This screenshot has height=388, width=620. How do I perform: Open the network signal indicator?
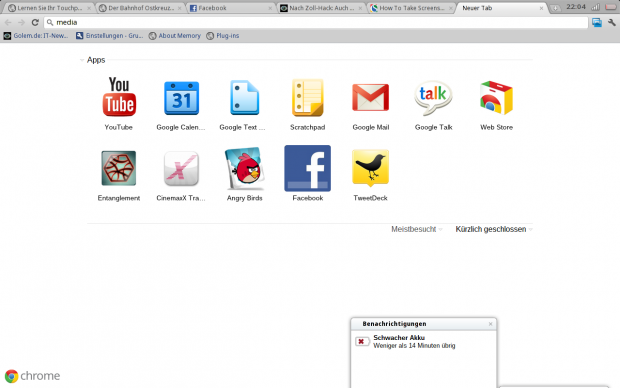pyautogui.click(x=595, y=7)
